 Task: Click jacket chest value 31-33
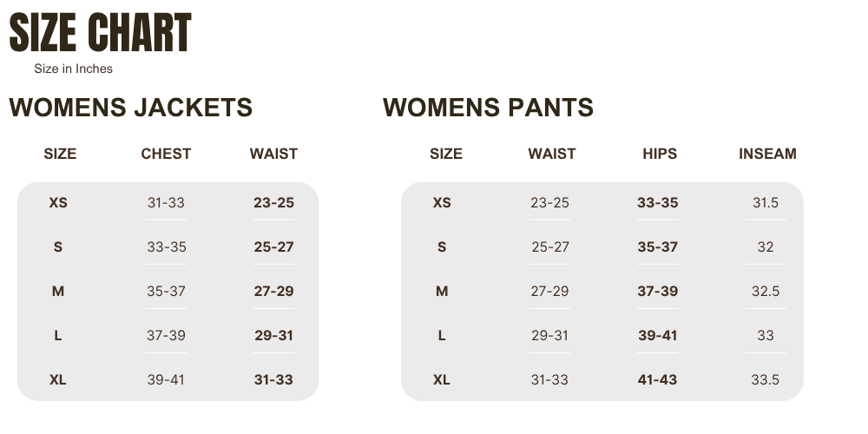pyautogui.click(x=166, y=203)
